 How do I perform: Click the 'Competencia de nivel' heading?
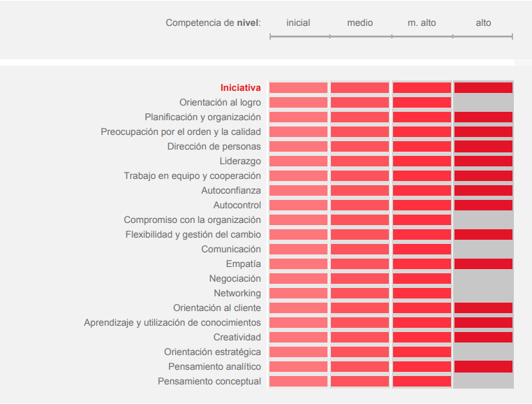(213, 23)
